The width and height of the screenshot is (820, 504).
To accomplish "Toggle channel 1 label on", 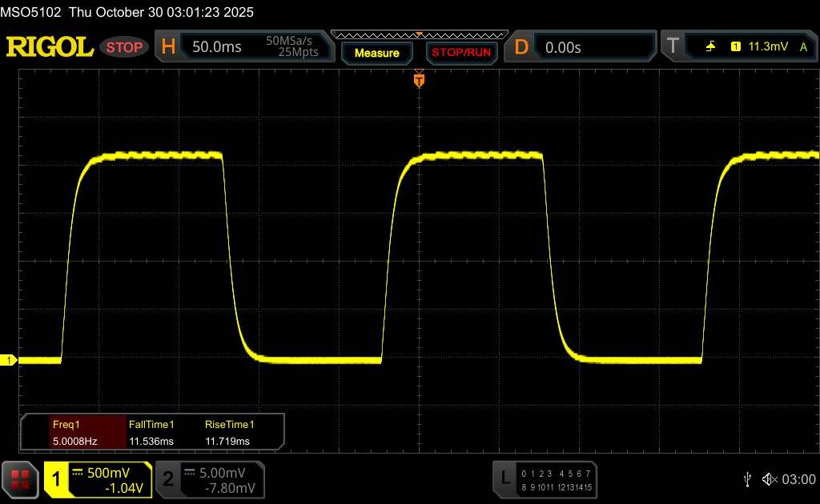I will click(58, 479).
